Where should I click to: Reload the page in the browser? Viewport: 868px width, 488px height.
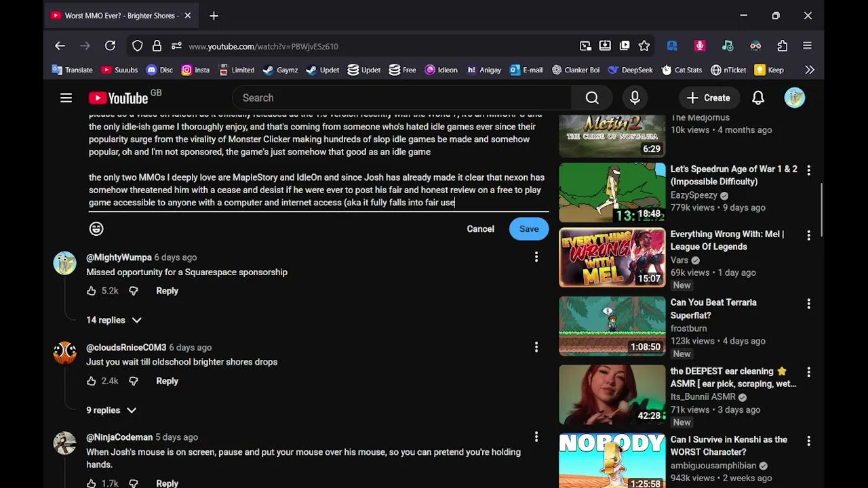(110, 46)
